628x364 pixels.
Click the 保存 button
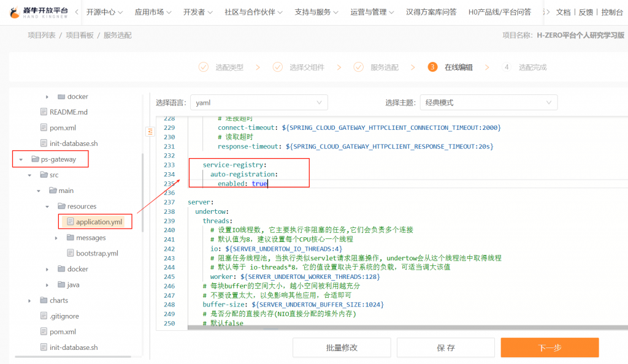click(445, 347)
